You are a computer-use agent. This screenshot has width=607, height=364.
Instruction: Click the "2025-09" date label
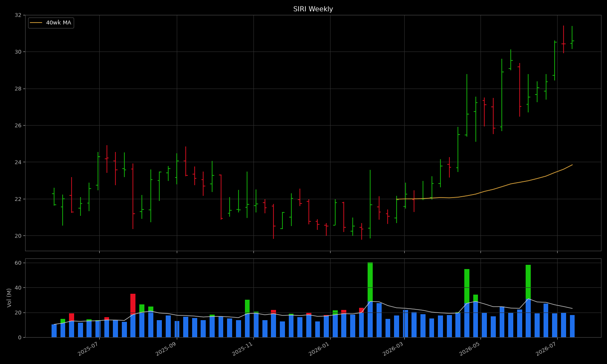(x=166, y=349)
